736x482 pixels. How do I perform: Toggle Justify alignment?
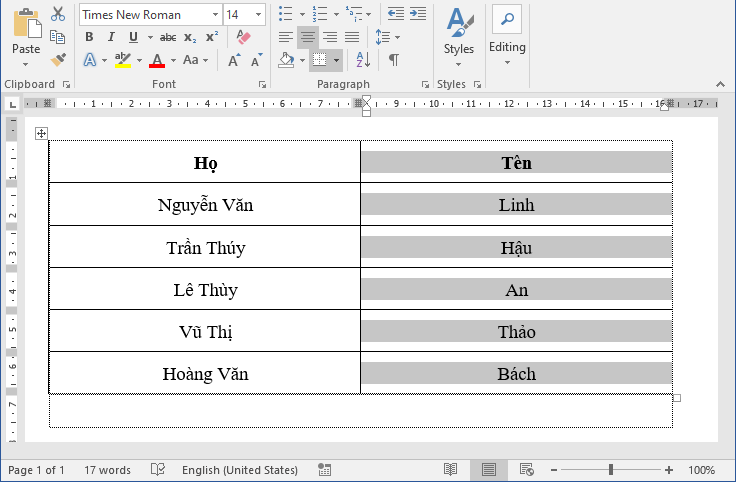coord(352,37)
